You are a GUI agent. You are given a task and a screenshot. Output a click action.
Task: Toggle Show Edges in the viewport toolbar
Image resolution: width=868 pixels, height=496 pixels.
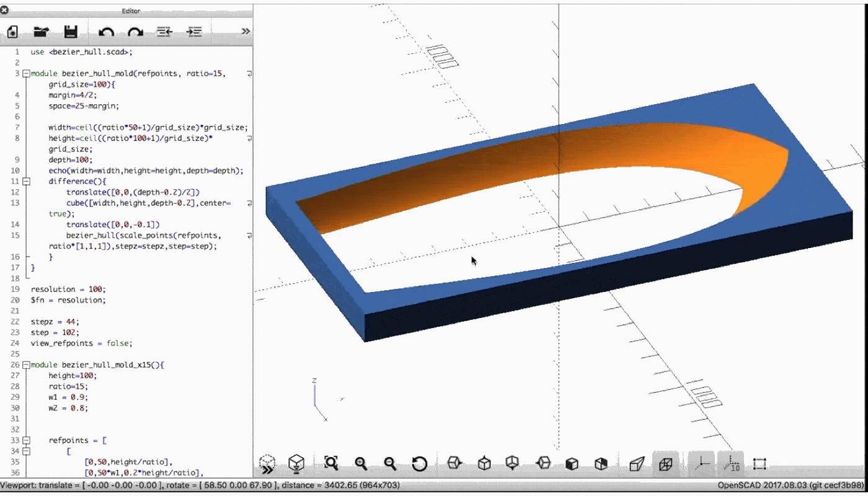[x=759, y=463]
